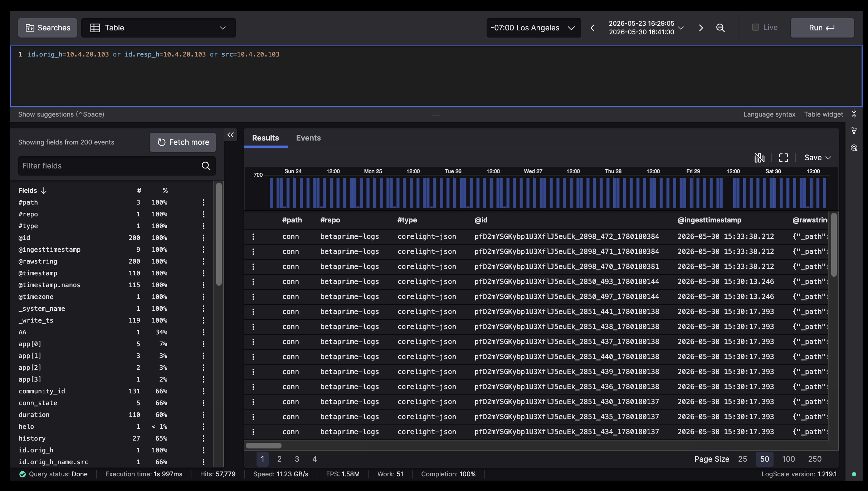Show suggestions for the query
Viewport: 868px width, 491px height.
(61, 114)
